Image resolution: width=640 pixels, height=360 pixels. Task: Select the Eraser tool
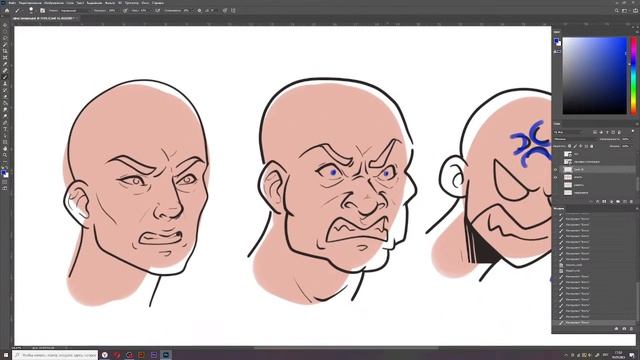coord(5,96)
